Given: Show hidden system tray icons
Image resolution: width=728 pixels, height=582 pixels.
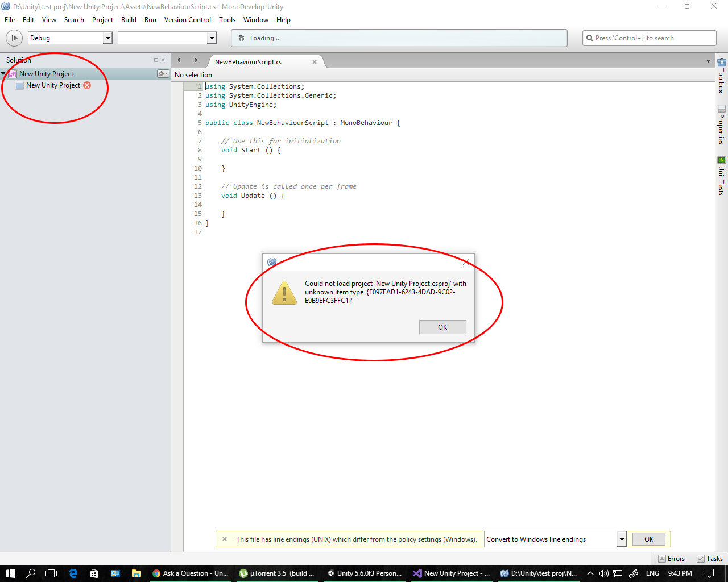Looking at the screenshot, I should pyautogui.click(x=590, y=573).
